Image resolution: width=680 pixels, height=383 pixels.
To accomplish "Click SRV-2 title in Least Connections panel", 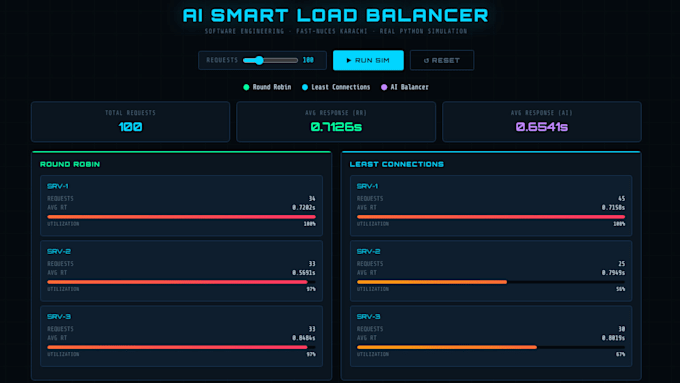I will (369, 252).
